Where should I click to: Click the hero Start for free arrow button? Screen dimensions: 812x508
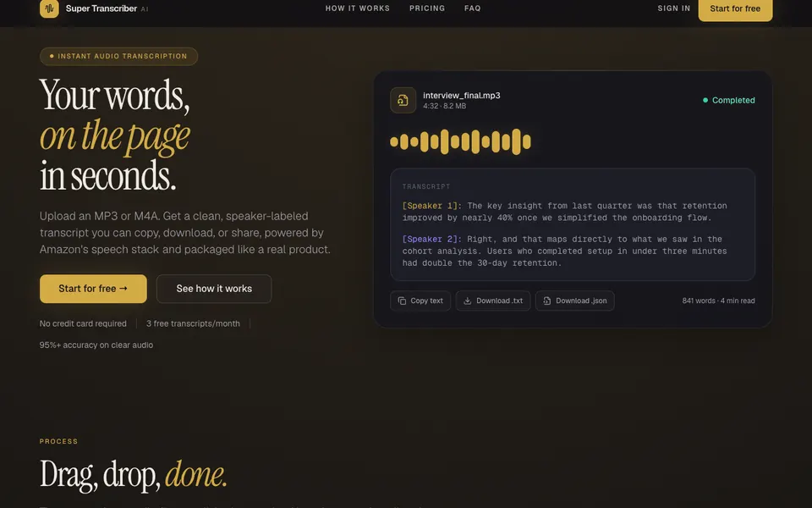[x=93, y=289]
